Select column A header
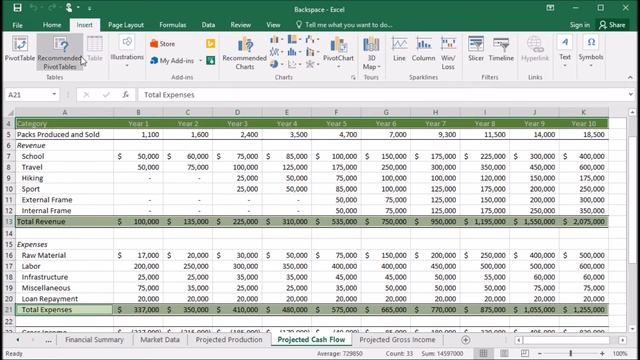Image resolution: width=640 pixels, height=360 pixels. point(64,112)
